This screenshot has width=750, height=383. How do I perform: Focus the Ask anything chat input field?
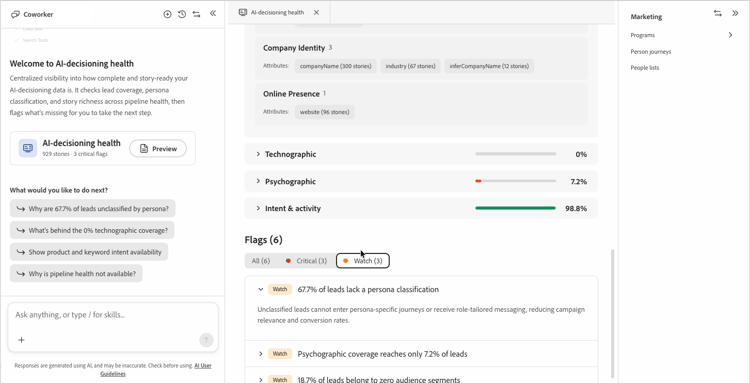113,315
